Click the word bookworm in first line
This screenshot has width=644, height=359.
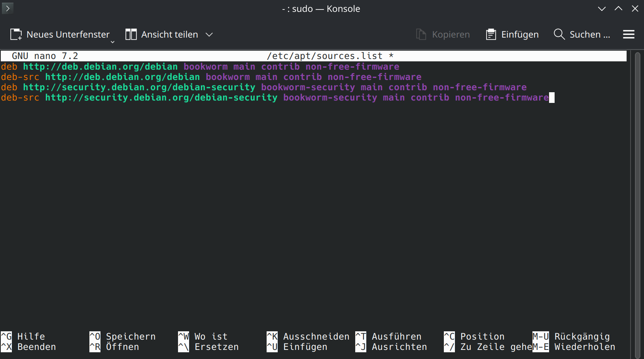point(206,66)
